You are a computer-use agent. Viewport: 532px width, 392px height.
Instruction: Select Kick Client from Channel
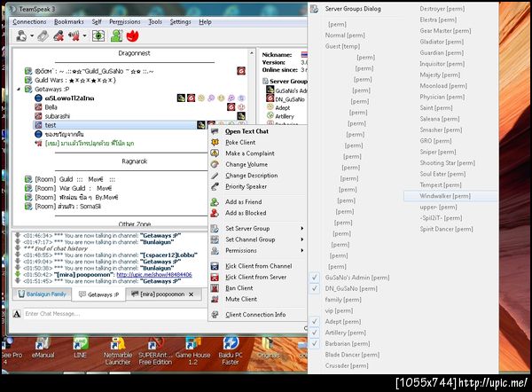(x=257, y=266)
